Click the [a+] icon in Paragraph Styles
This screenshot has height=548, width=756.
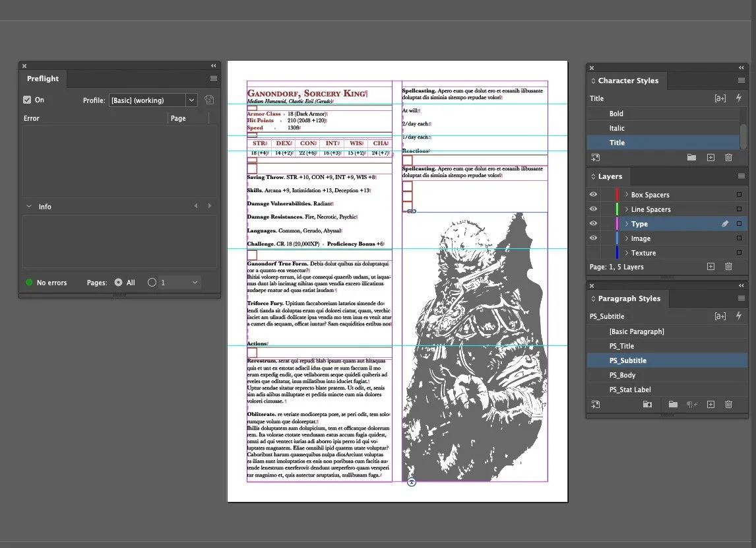720,316
